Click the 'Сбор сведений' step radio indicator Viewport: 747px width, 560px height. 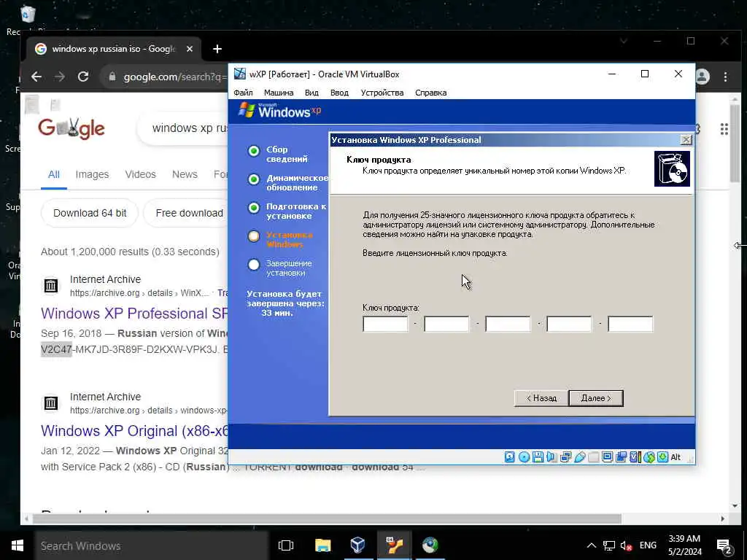254,151
